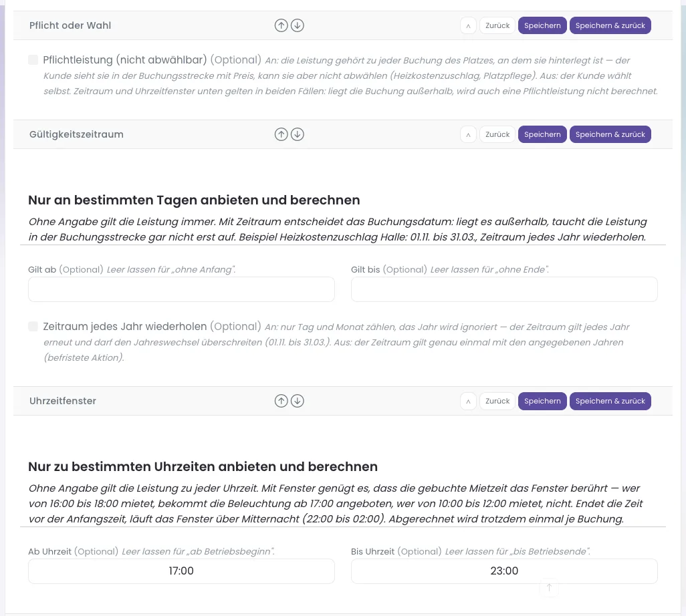Move Uhrzeitfenster section down
The height and width of the screenshot is (616, 686).
298,401
